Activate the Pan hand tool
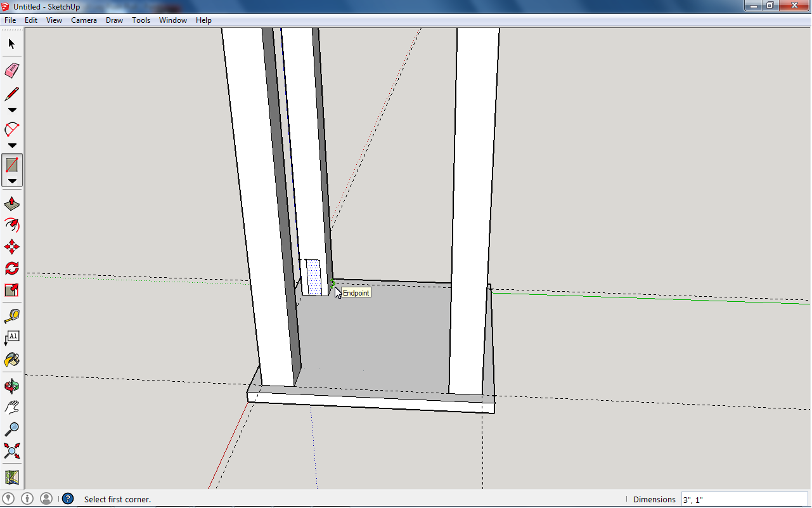Viewport: 812px width, 508px height. [12, 407]
